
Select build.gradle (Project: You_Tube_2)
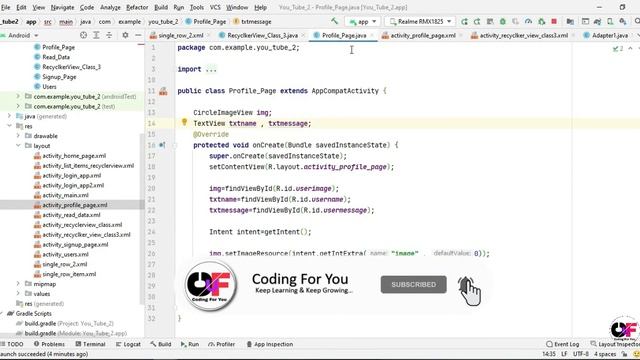coord(64,323)
